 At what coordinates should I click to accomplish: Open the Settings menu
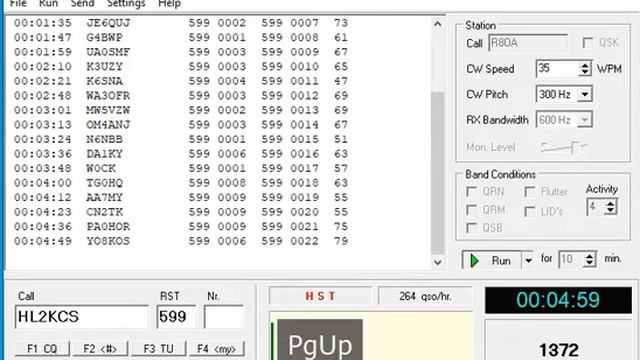pos(126,4)
